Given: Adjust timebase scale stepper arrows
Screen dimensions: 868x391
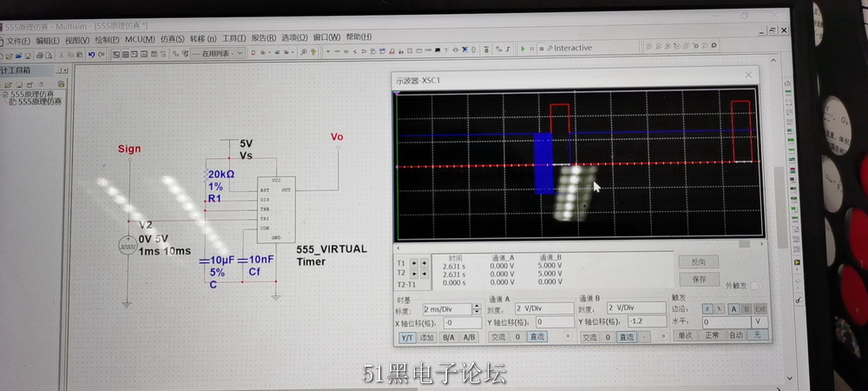Looking at the screenshot, I should click(477, 309).
